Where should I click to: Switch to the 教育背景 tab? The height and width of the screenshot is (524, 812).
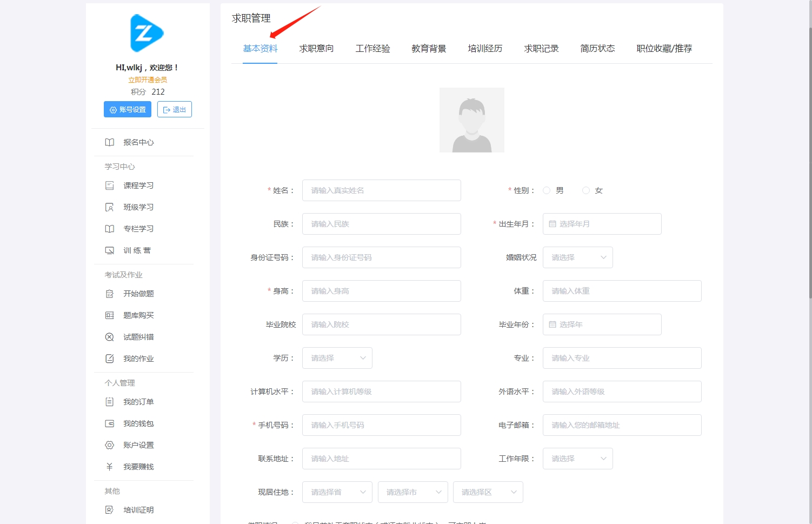(429, 49)
